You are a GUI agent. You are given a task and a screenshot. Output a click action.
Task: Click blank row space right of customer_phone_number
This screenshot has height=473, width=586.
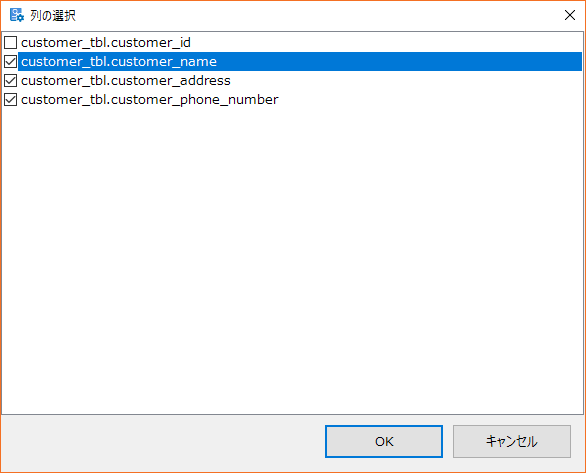click(431, 100)
